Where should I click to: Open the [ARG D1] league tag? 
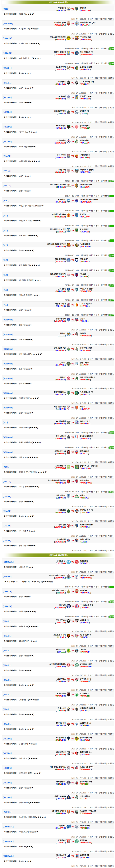[7, 68]
